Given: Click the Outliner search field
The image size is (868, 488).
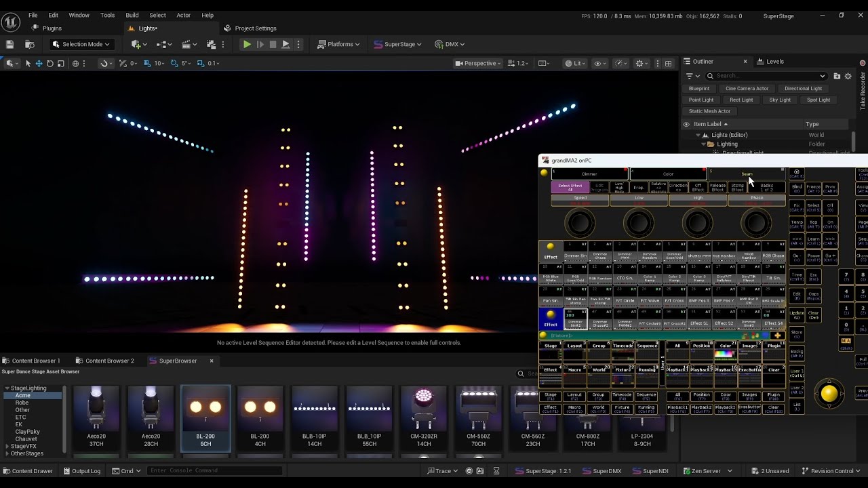Looking at the screenshot, I should tap(766, 76).
